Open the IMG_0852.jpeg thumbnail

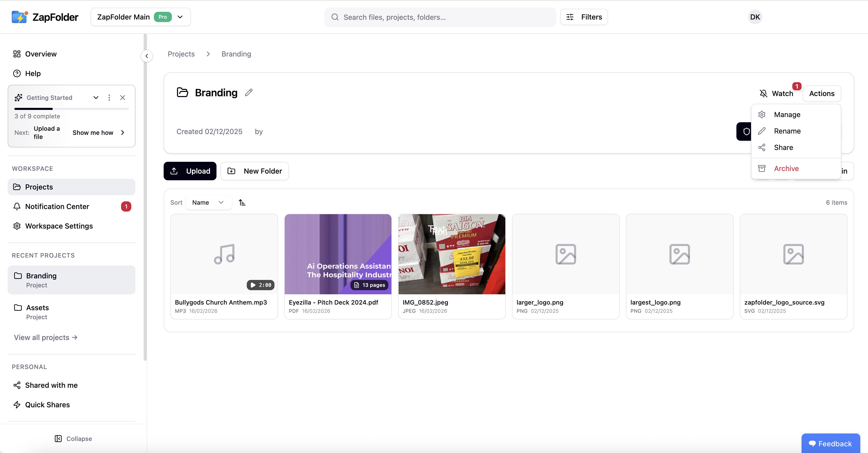[451, 254]
